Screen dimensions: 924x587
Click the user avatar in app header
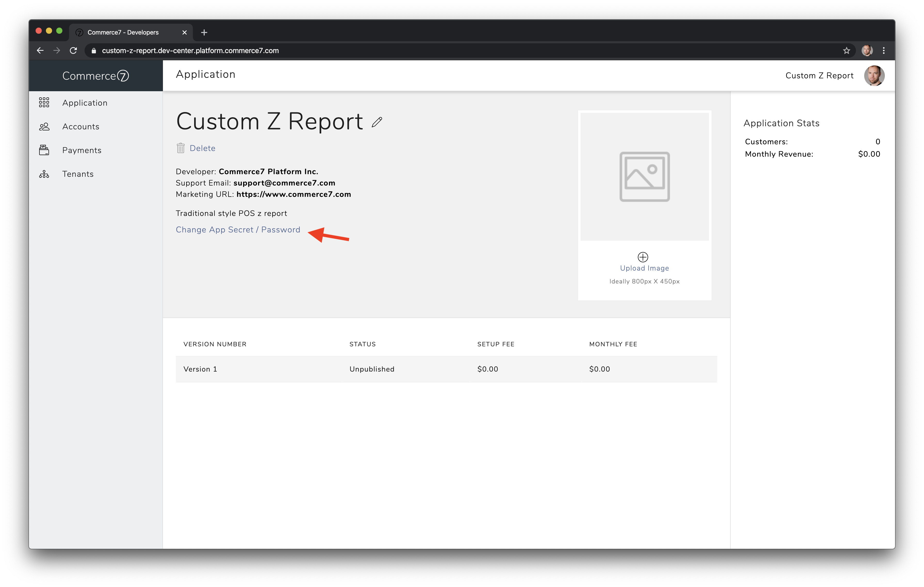click(x=874, y=76)
